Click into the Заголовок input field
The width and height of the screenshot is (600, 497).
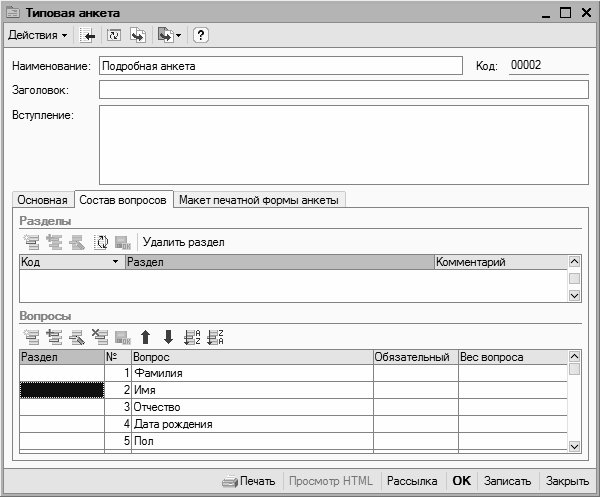[x=343, y=91]
